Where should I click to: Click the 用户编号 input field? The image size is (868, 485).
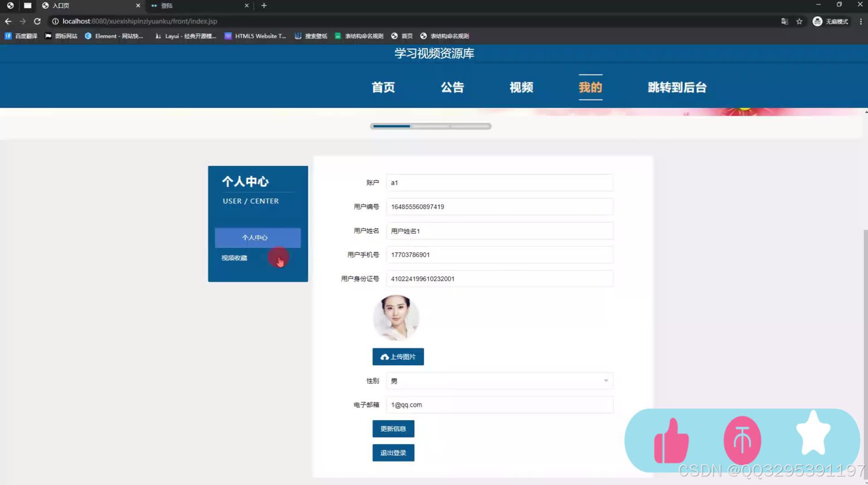500,207
